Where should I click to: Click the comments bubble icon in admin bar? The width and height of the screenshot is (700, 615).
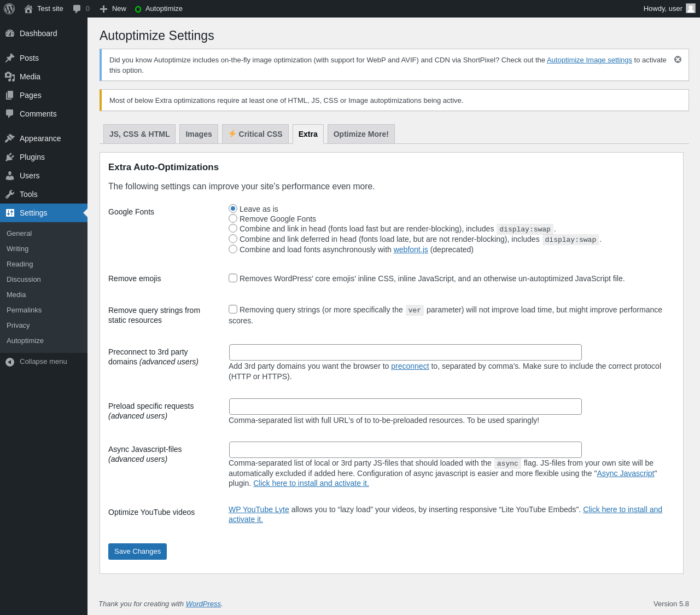pyautogui.click(x=77, y=9)
